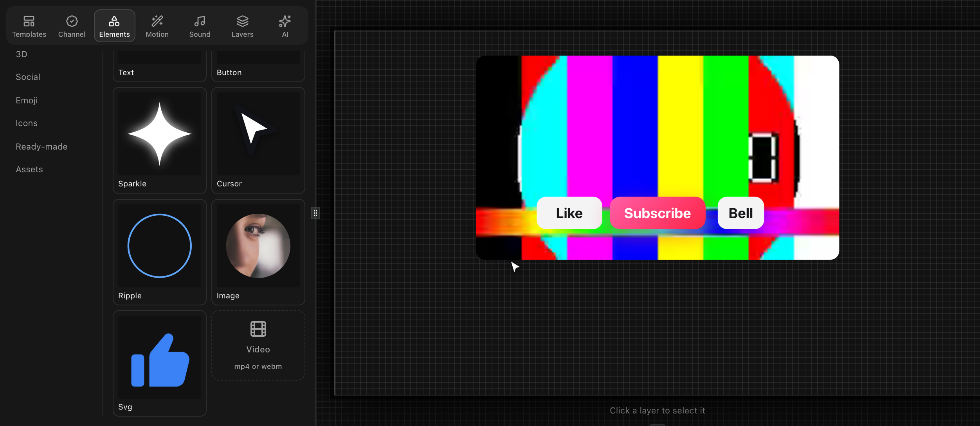The width and height of the screenshot is (980, 426).
Task: Open the AI sparkle tab
Action: coord(285,26)
